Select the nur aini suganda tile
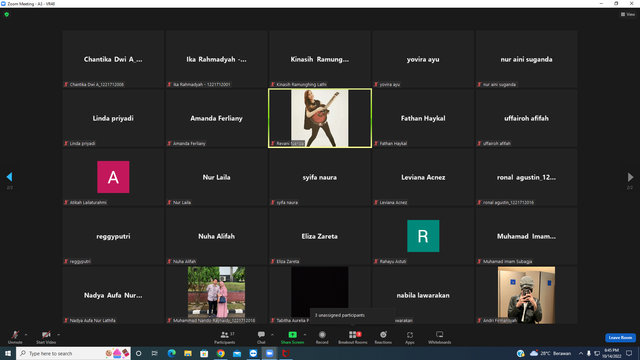 pyautogui.click(x=526, y=59)
